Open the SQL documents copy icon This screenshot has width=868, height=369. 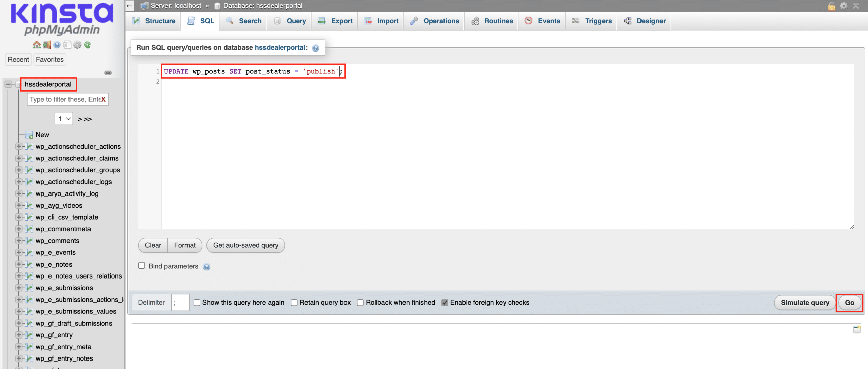pos(67,45)
